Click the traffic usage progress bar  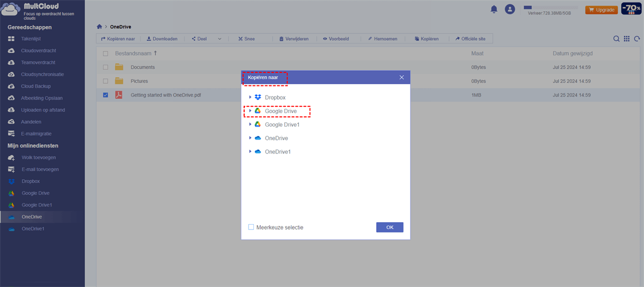tap(551, 8)
